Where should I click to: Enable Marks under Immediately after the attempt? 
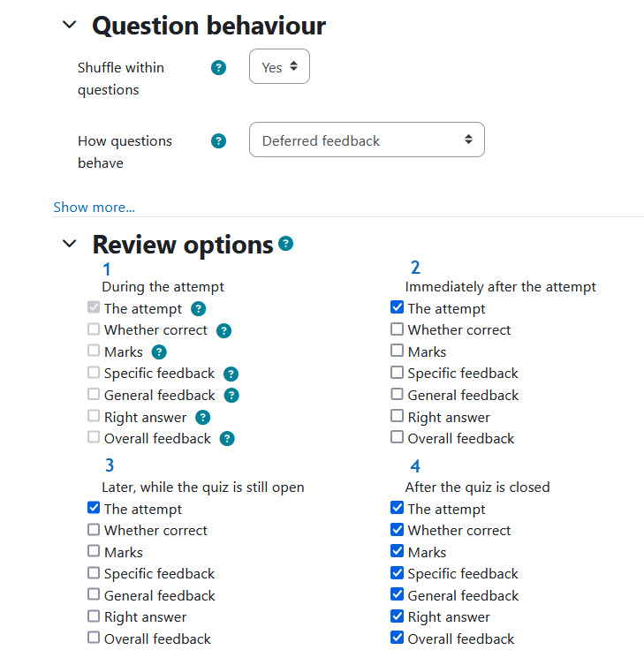click(x=397, y=351)
